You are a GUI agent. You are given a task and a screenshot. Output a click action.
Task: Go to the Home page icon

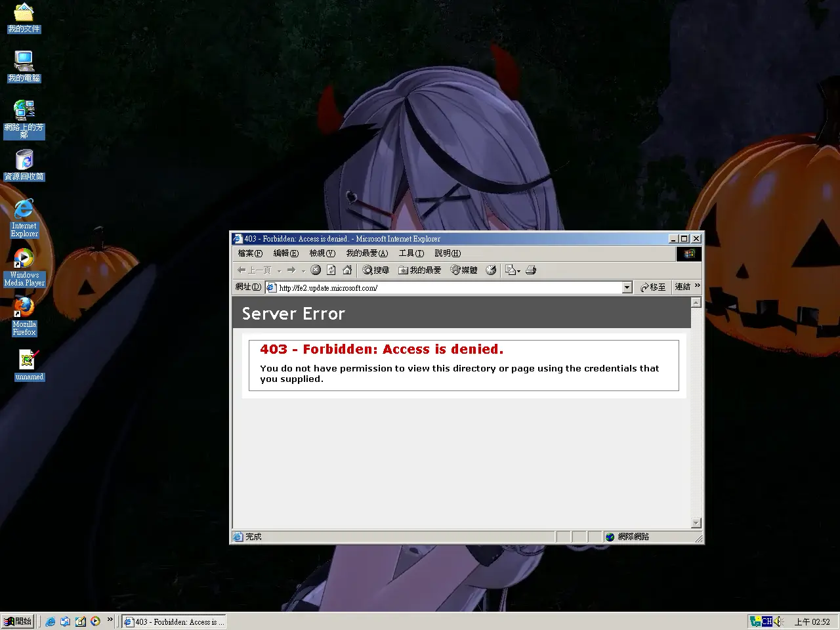347,270
